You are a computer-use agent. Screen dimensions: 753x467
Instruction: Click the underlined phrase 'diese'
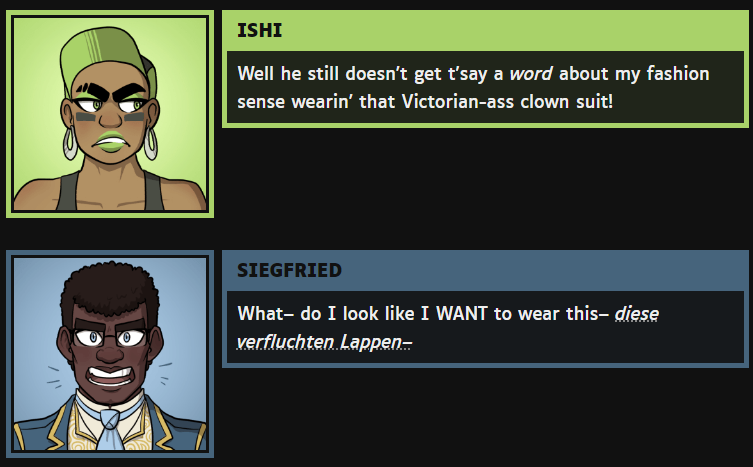637,314
